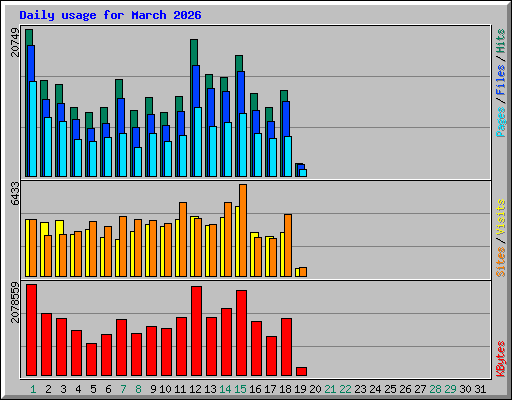Click day 31 on the date axis
512x400 pixels.
click(480, 389)
